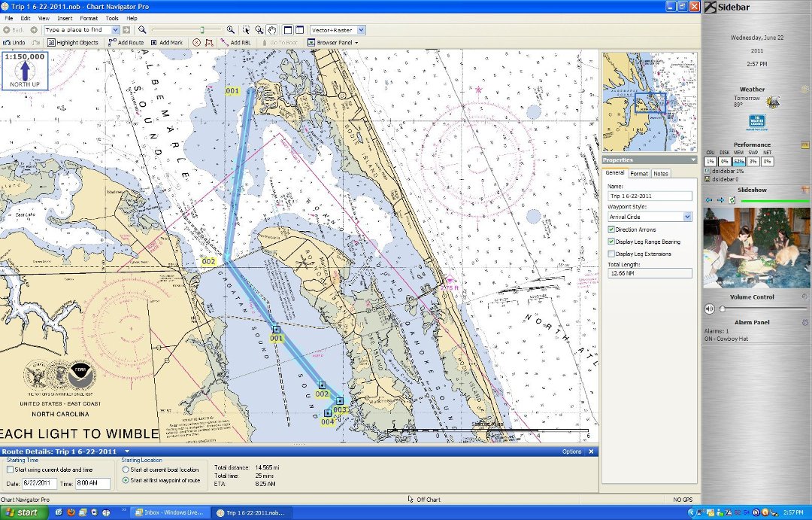The image size is (812, 520).
Task: Click the Zoom Out magnifier icon
Action: tap(142, 30)
